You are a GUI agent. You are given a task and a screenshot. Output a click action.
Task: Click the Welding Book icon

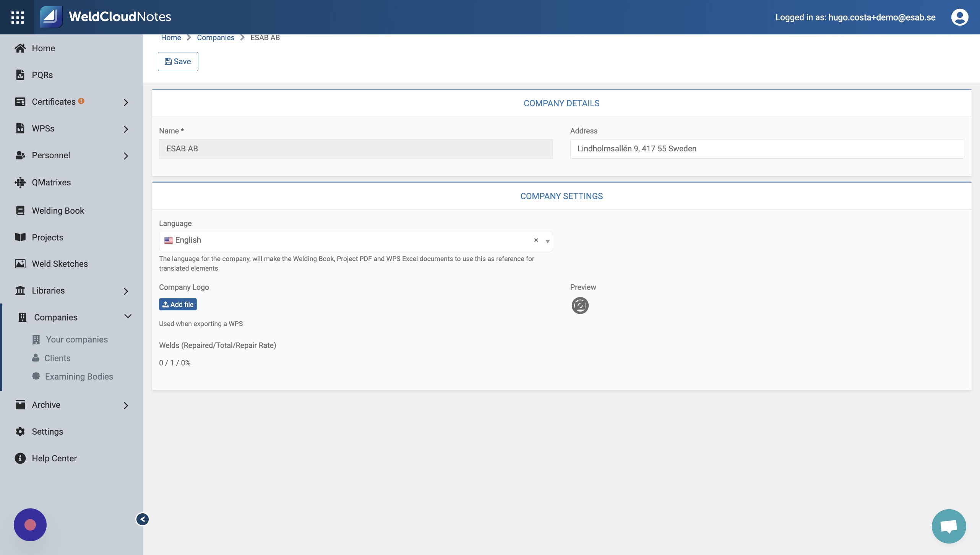click(x=20, y=211)
